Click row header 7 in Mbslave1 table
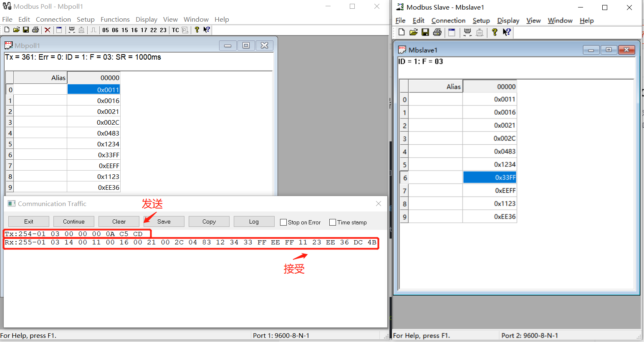 [404, 191]
